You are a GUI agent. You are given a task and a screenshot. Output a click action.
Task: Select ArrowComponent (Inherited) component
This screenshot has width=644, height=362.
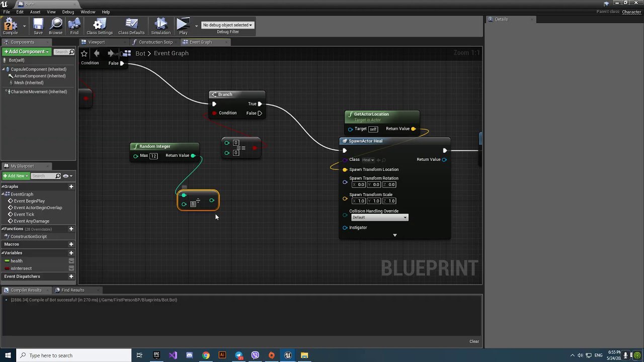point(40,76)
